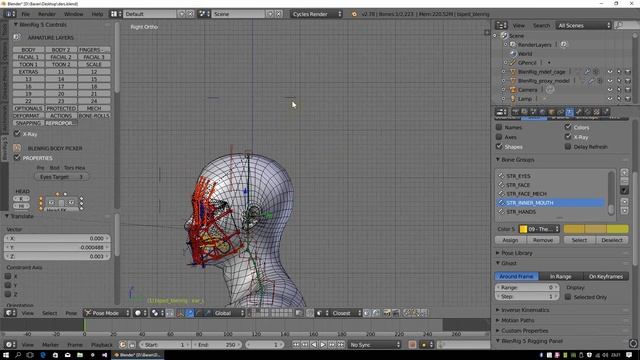Toggle selectability of Camera in outliner
Image resolution: width=640 pixels, height=360 pixels.
pyautogui.click(x=619, y=90)
